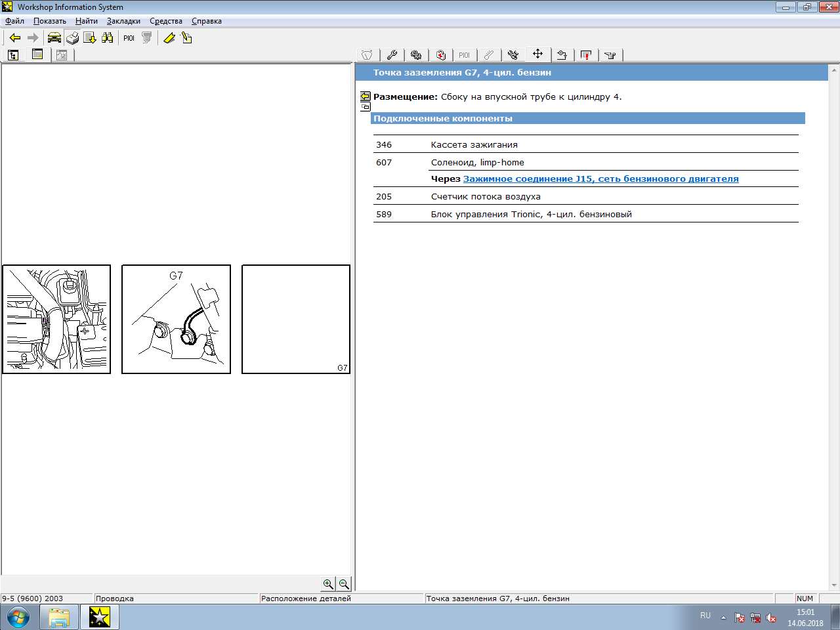Click the binoculars search icon
This screenshot has width=840, height=630.
click(x=108, y=38)
